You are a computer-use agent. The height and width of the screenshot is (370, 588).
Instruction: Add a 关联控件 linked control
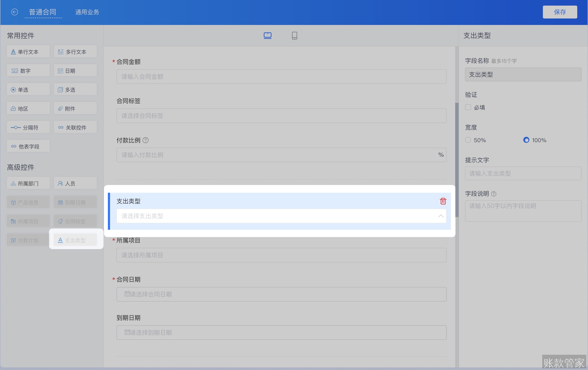tap(75, 127)
